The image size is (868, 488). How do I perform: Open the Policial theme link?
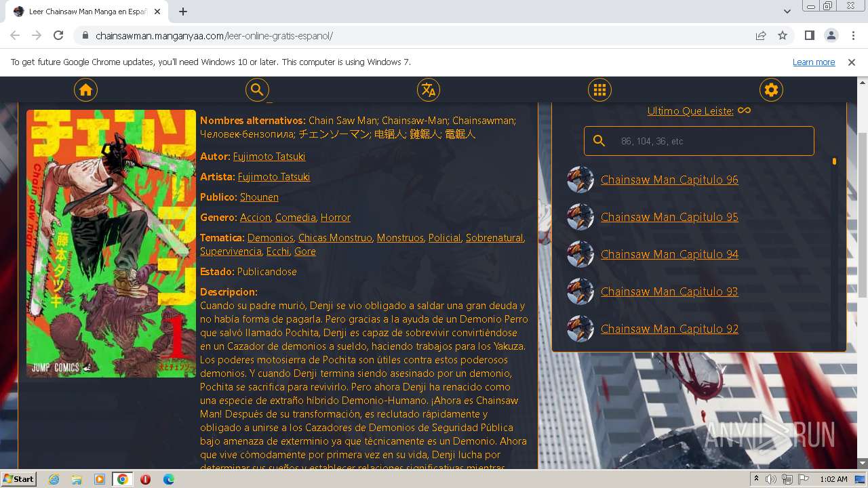pos(445,237)
